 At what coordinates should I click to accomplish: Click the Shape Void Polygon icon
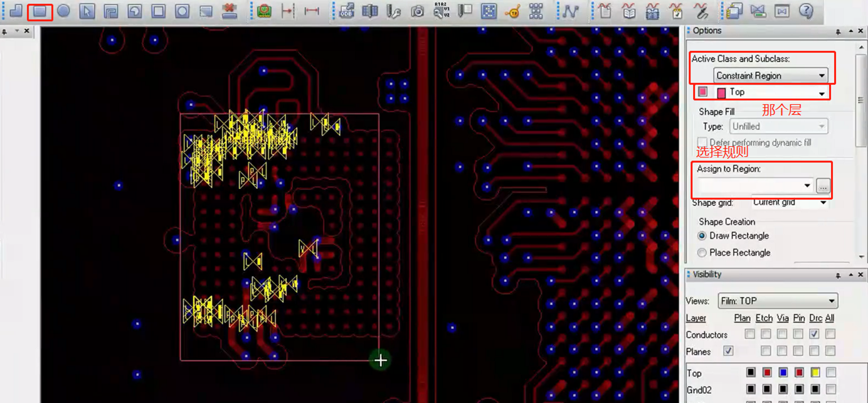coord(111,11)
